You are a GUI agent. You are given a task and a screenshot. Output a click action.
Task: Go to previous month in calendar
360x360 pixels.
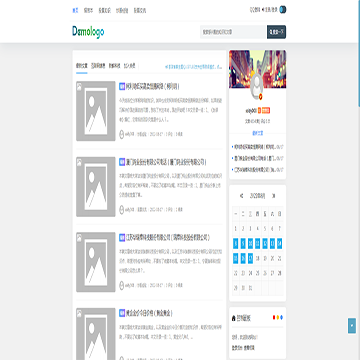click(241, 196)
